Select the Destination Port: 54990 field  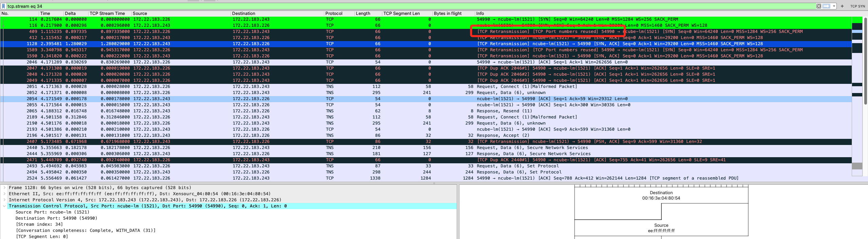(56, 218)
